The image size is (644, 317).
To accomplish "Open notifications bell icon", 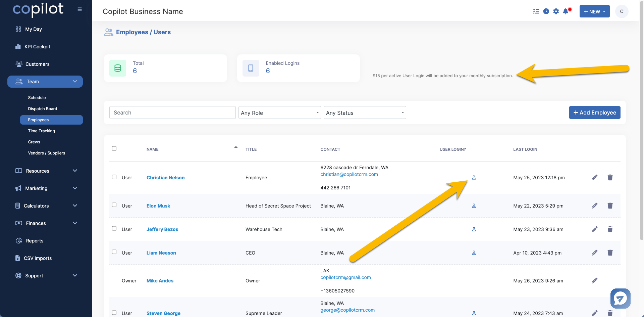I will tap(566, 11).
